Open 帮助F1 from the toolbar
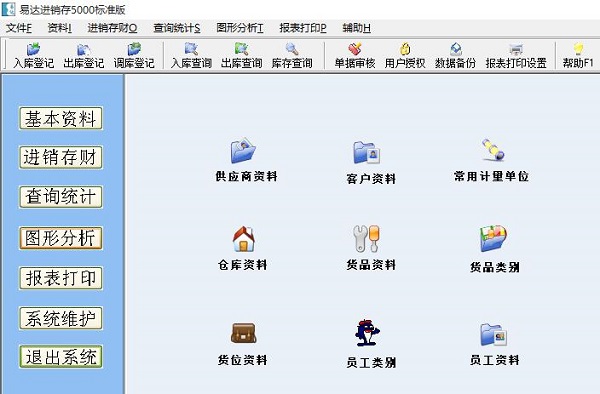 pos(578,56)
